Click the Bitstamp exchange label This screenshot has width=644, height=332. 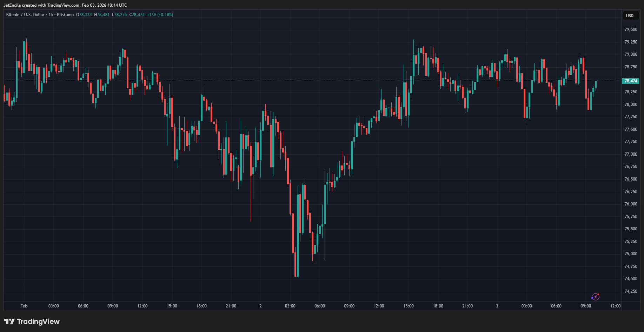[x=65, y=15]
